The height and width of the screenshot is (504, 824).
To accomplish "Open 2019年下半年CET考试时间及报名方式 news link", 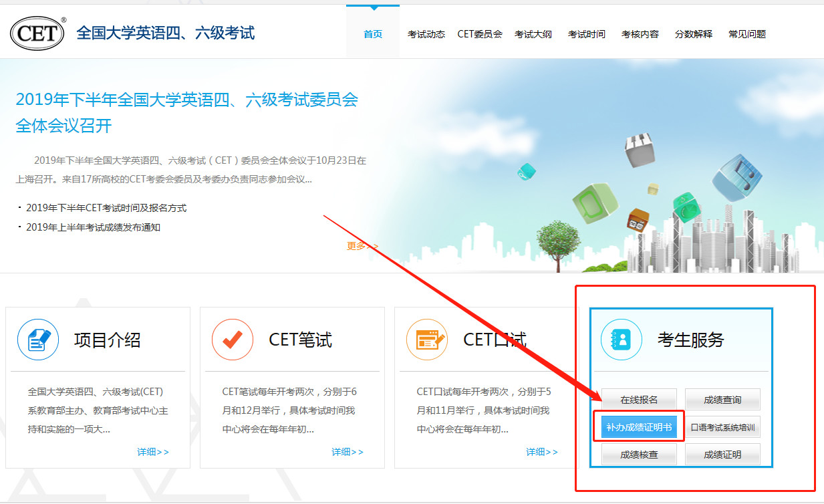I will 106,208.
